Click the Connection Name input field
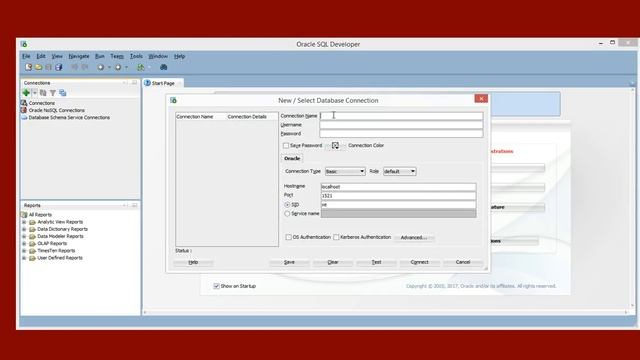The image size is (640, 360). click(401, 116)
